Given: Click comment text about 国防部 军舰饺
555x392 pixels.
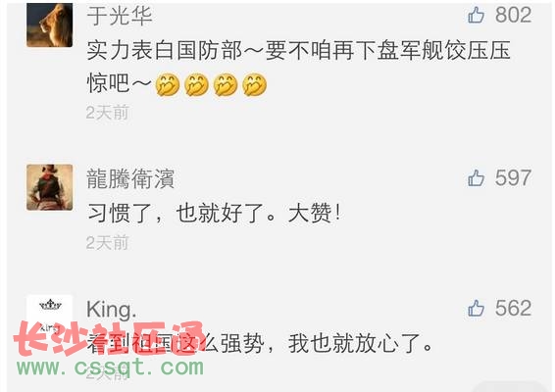Looking at the screenshot, I should point(298,67).
